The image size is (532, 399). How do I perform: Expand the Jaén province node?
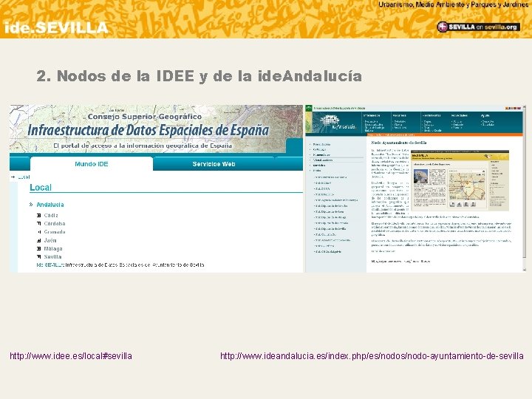(38, 241)
